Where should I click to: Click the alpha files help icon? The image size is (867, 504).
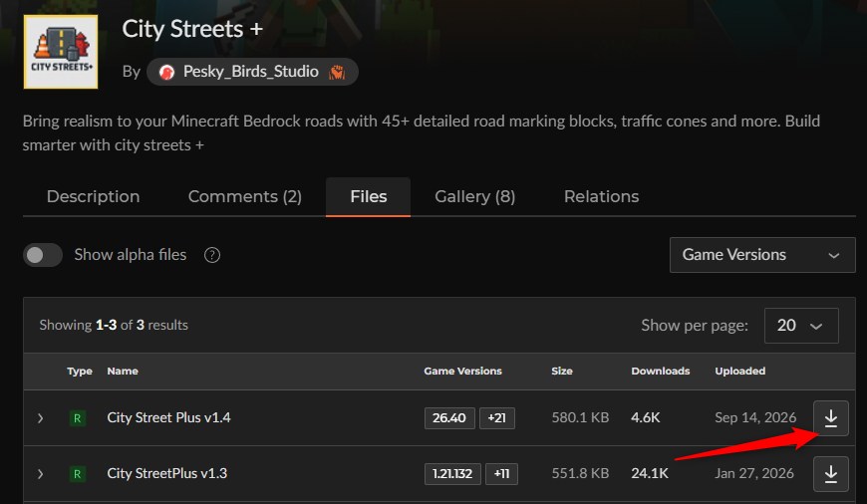click(212, 255)
